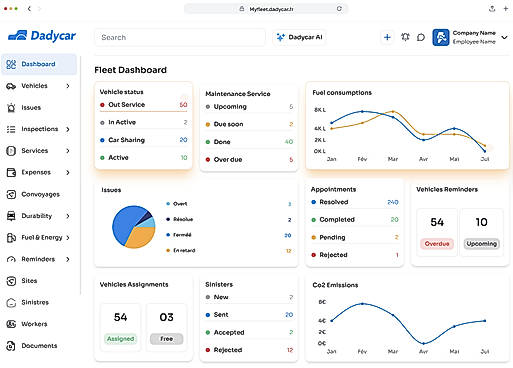Open the Company Name account dropdown arrow
Screen dimensions: 513x368
click(x=505, y=37)
